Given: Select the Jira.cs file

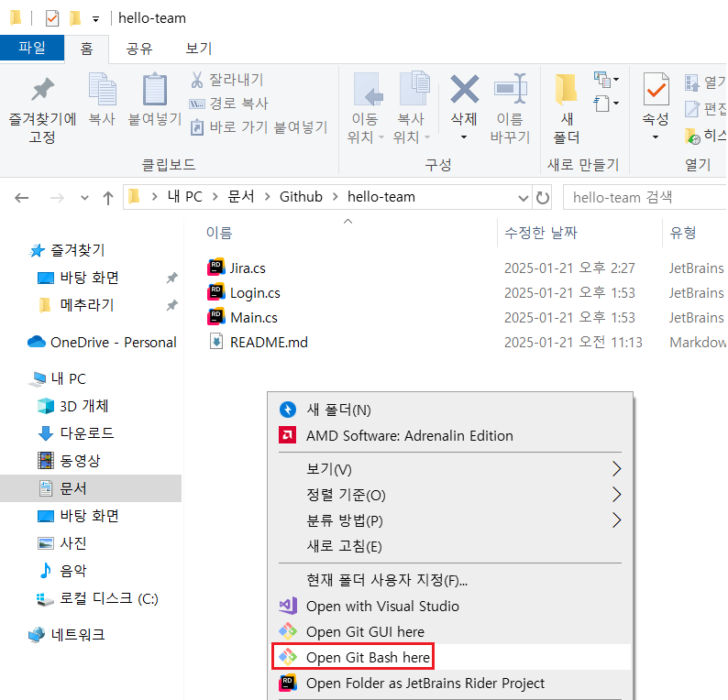Looking at the screenshot, I should [x=248, y=268].
